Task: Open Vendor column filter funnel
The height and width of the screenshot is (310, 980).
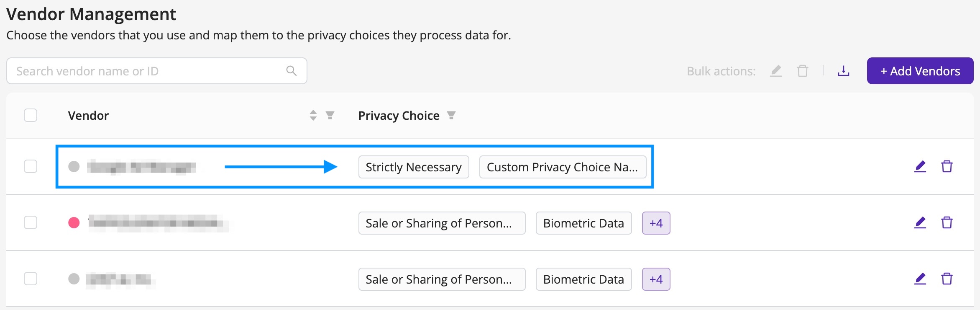Action: 330,115
